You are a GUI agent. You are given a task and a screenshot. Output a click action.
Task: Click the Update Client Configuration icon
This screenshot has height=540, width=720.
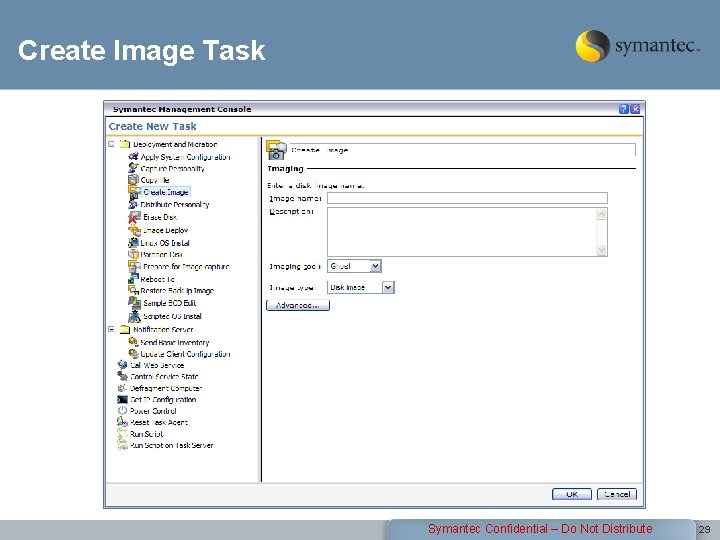tap(133, 354)
